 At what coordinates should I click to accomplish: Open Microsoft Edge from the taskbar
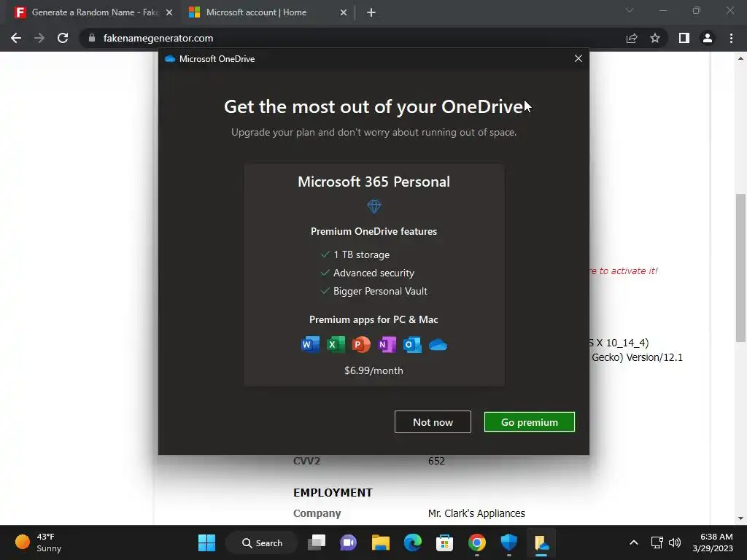click(x=413, y=542)
